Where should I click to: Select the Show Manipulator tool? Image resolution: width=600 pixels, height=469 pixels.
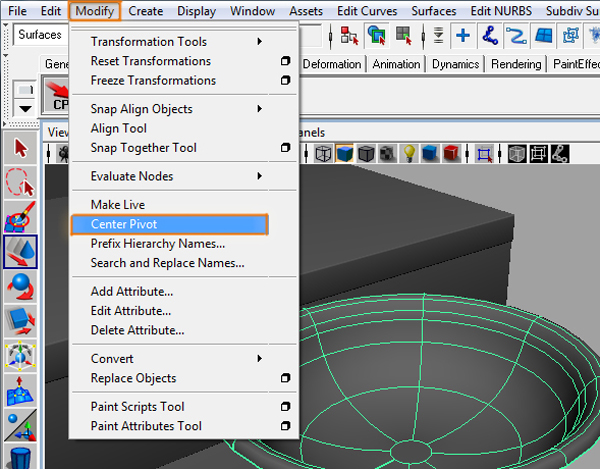coord(21,425)
